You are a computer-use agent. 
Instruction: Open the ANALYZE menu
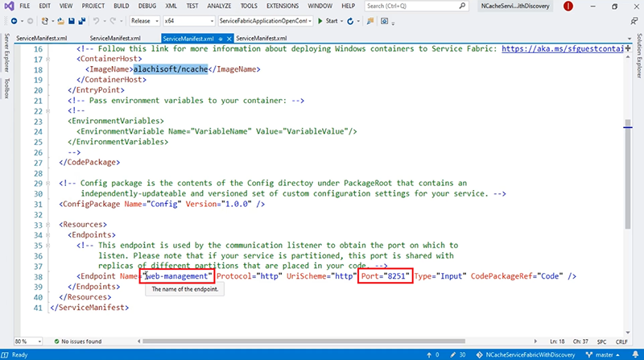(x=219, y=6)
